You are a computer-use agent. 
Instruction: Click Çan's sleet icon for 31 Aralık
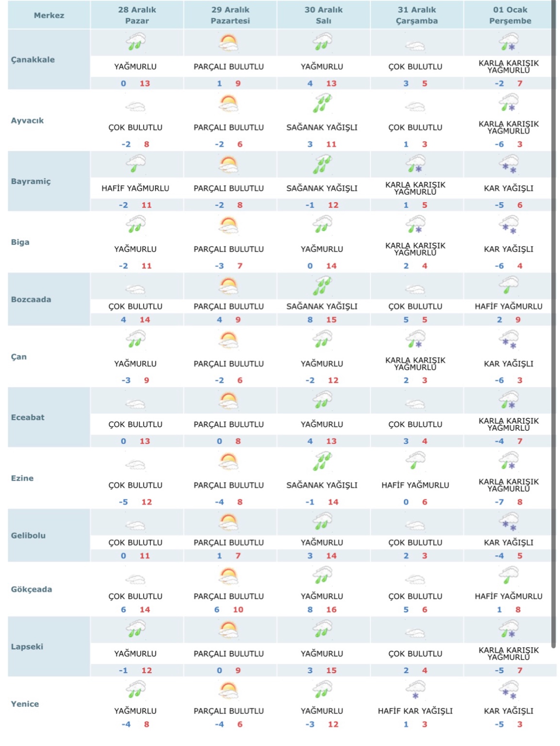[x=415, y=339]
